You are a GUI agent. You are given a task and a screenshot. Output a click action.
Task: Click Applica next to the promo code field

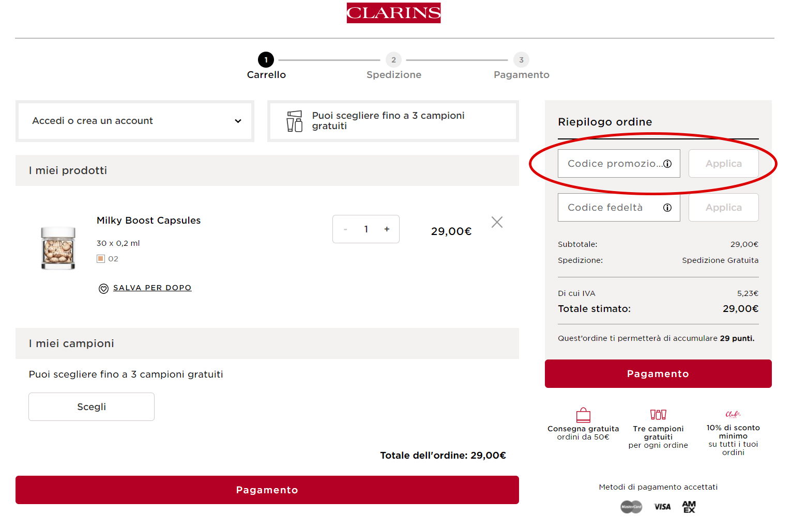coord(723,163)
